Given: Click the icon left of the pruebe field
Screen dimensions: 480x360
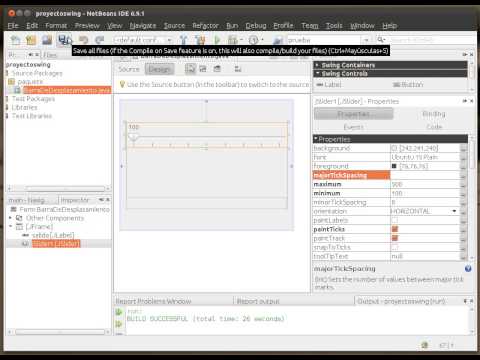Looking at the screenshot, I should [x=278, y=40].
